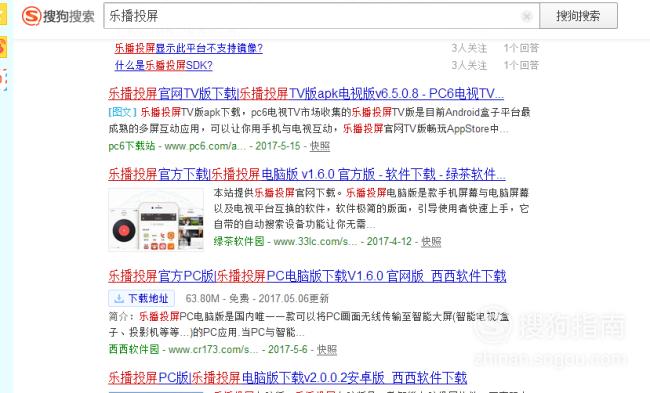Open the 乐播投屏显示此平台不支持镜像? question link
Viewport: 650px width, 393px height.
pyautogui.click(x=189, y=48)
